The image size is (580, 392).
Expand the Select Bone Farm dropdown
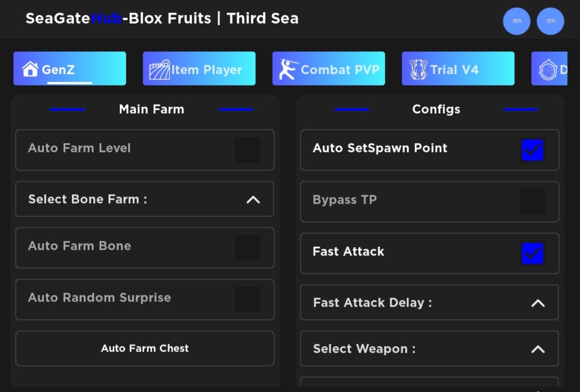(x=145, y=199)
